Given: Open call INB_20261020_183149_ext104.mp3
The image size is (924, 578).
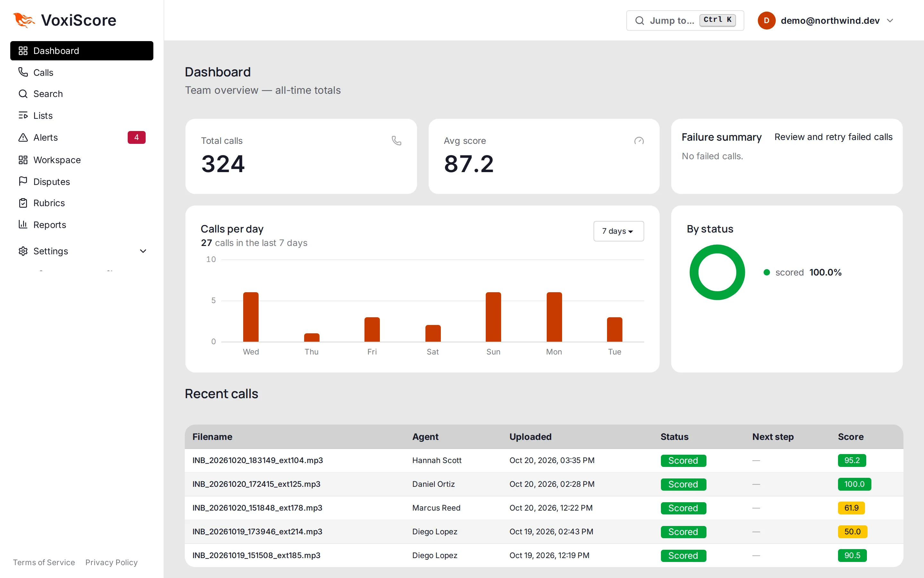Looking at the screenshot, I should pyautogui.click(x=258, y=460).
